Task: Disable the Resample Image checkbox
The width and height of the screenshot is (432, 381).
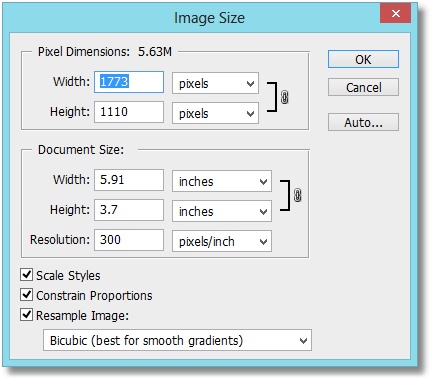Action: click(26, 315)
